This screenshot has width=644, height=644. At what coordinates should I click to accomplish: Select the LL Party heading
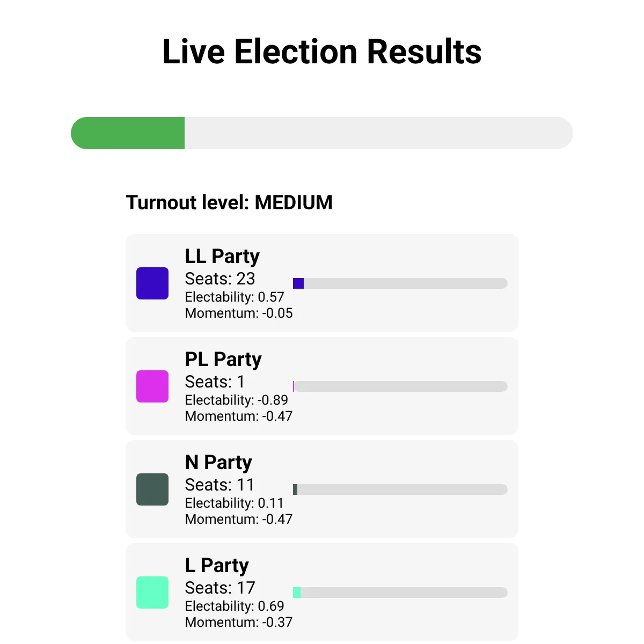(222, 257)
